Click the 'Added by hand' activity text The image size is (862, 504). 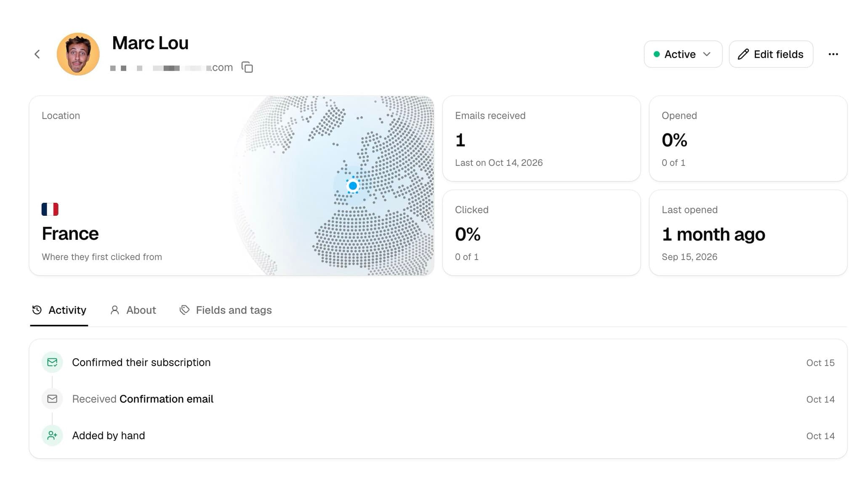click(109, 435)
